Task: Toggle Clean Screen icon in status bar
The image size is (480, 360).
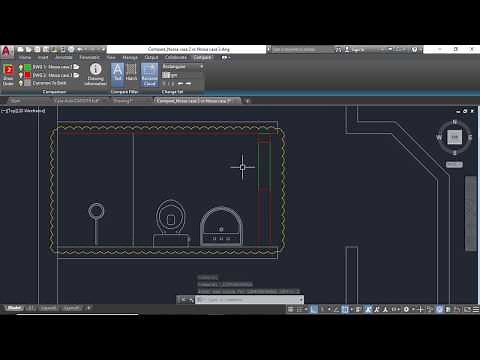Action: tap(467, 309)
